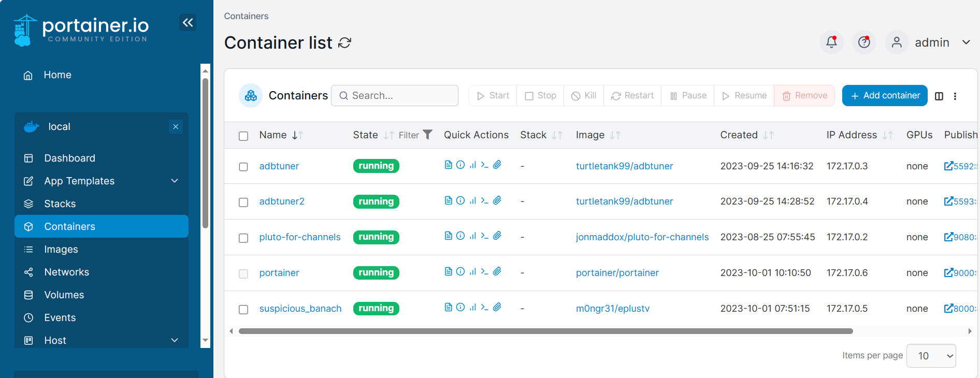This screenshot has height=378, width=980.
Task: Go to Images in the sidebar
Action: pyautogui.click(x=61, y=249)
